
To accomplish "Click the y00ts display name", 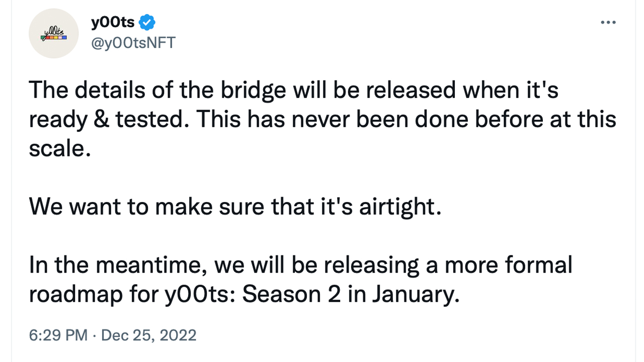I will (x=113, y=22).
